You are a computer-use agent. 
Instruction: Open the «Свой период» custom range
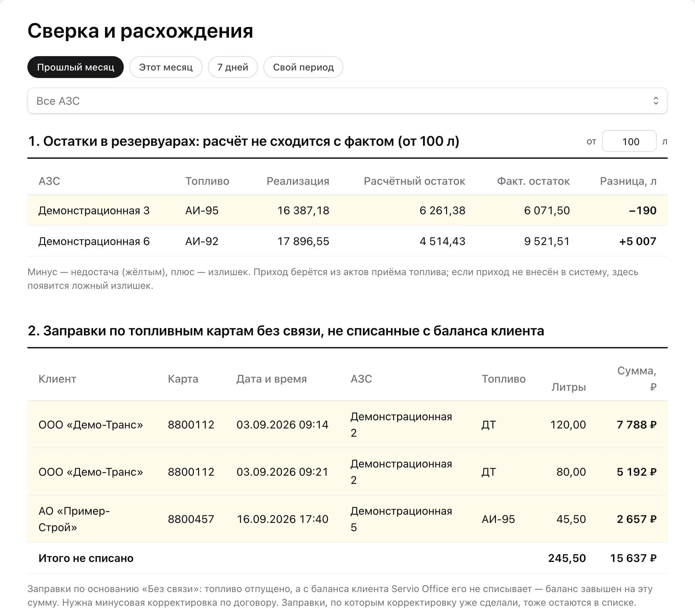[x=303, y=67]
